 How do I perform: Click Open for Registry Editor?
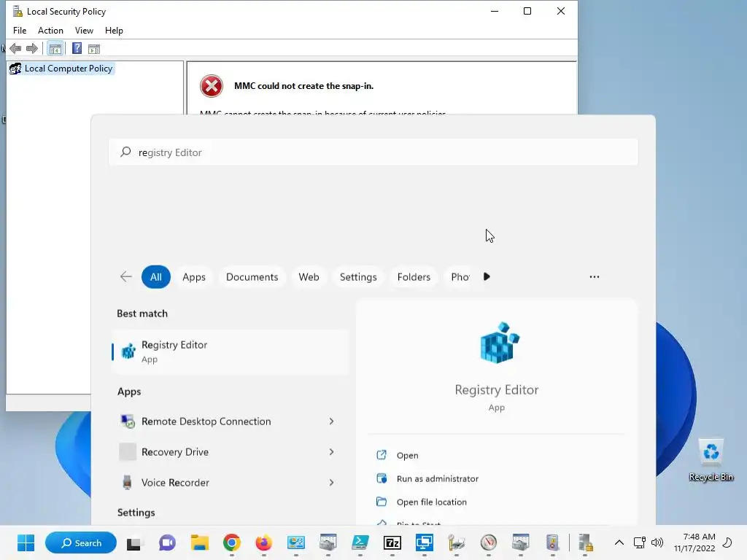[407, 455]
